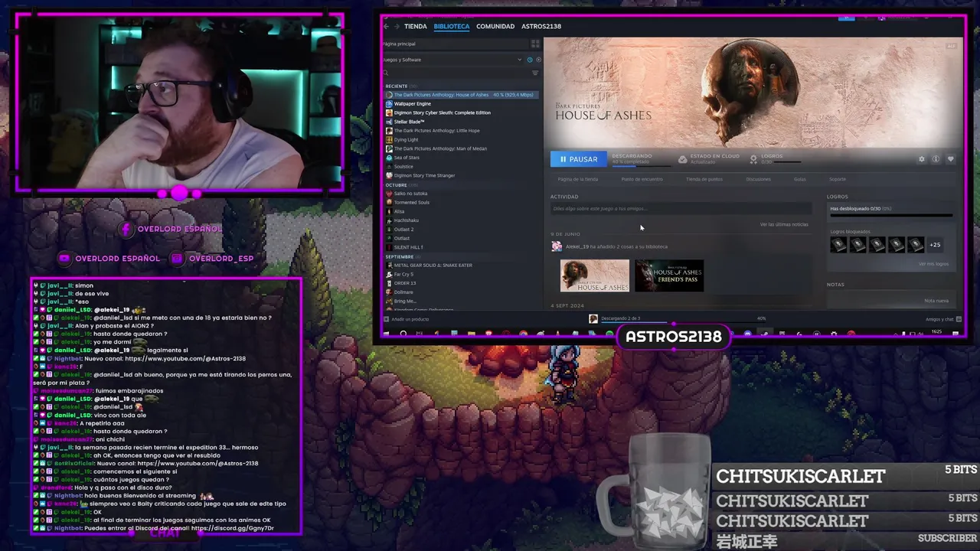Open Tienda de puntos link

pos(704,179)
